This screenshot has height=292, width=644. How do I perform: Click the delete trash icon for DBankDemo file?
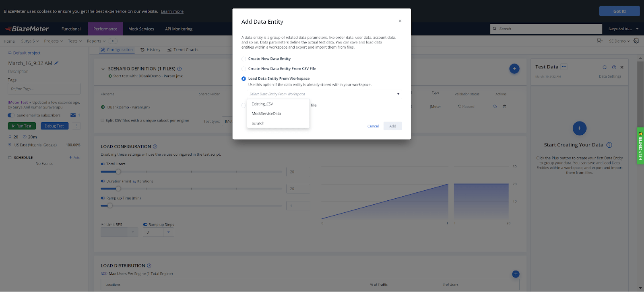tap(504, 107)
